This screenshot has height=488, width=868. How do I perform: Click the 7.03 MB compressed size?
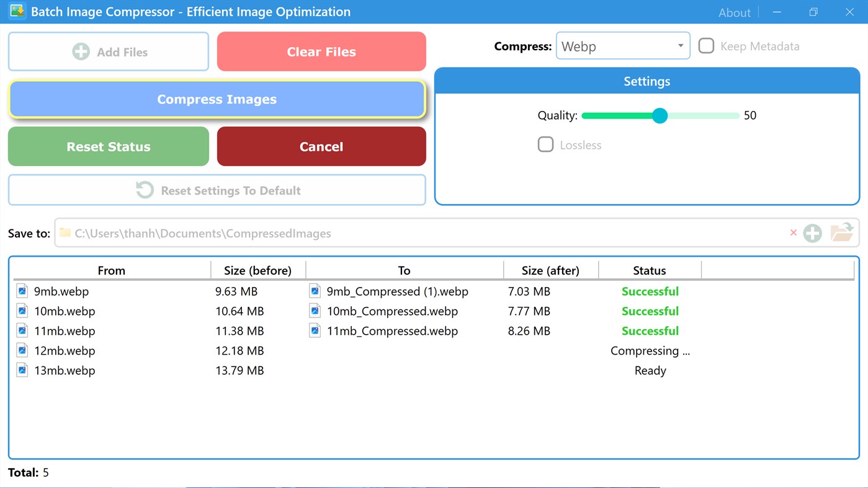pos(529,291)
